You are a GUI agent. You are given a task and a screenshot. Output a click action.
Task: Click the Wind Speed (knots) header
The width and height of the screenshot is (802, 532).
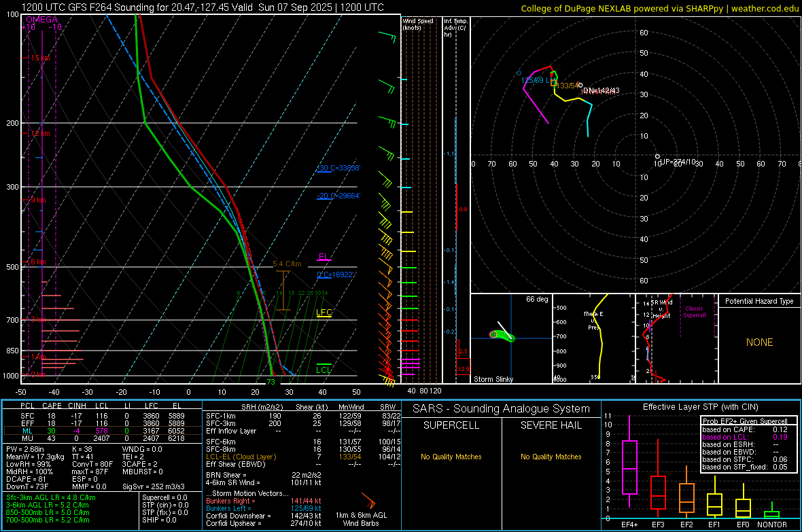[418, 24]
